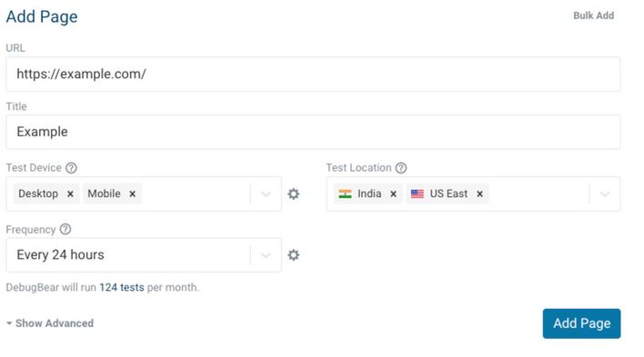Screen dimensions: 644x357
Task: Open the Frequency dropdown chevron
Action: pos(266,255)
